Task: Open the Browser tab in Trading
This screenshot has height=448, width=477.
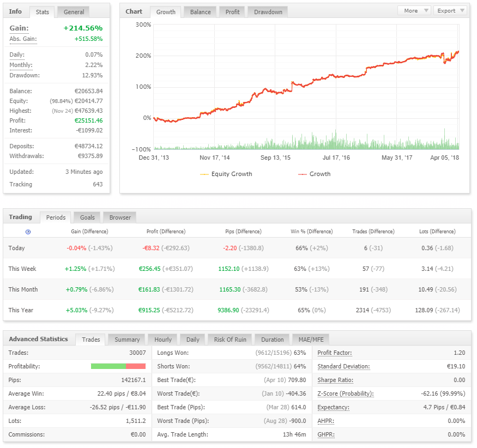Action: pos(120,217)
